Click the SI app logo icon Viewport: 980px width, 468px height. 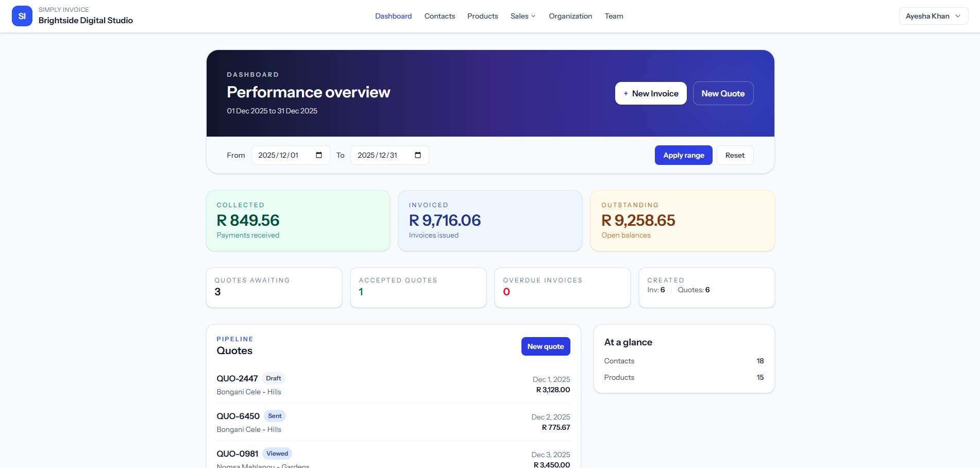(22, 16)
